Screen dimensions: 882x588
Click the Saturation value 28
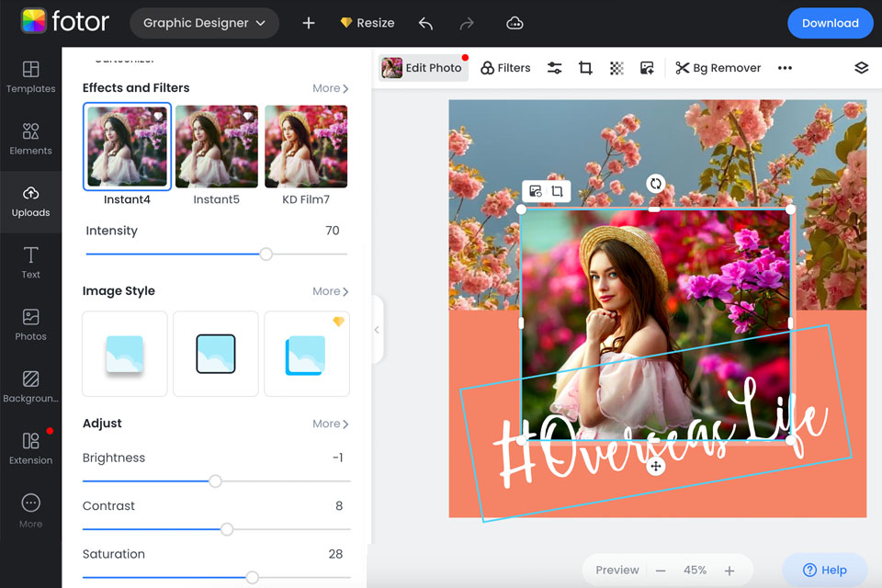(336, 554)
